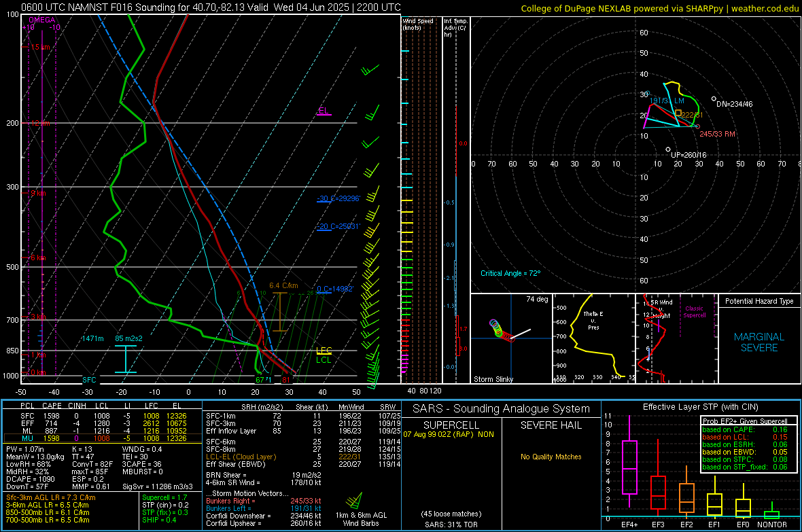Click the green "LCL" marker on skew-T
The image size is (802, 532).
coord(324,360)
